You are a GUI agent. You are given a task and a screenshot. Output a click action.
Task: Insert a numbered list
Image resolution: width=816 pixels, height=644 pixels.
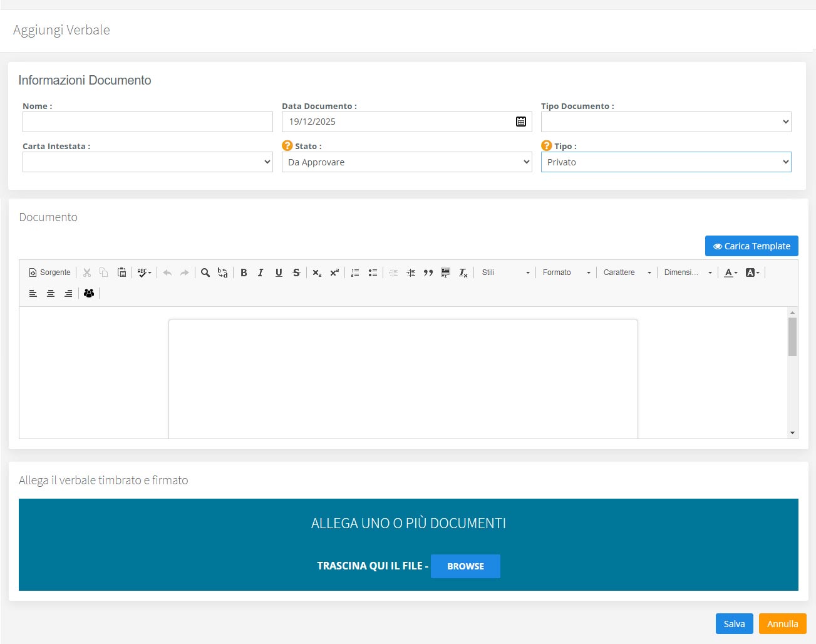[355, 273]
